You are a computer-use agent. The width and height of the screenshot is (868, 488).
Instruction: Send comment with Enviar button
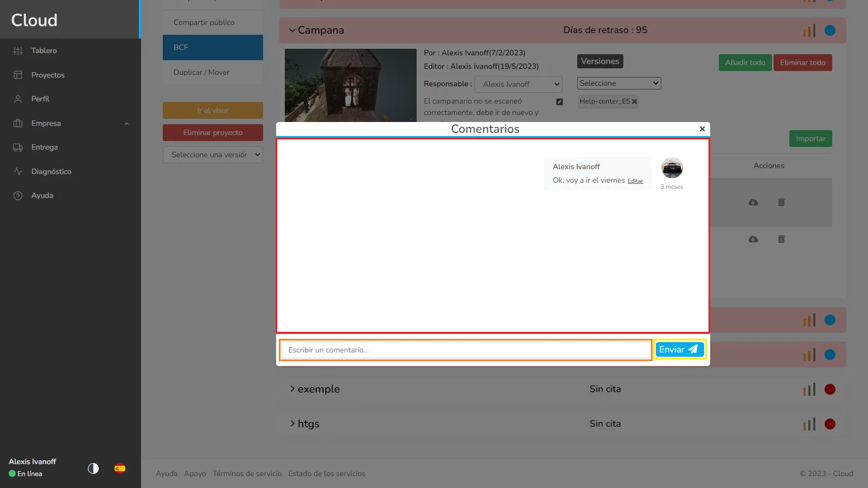pos(679,350)
